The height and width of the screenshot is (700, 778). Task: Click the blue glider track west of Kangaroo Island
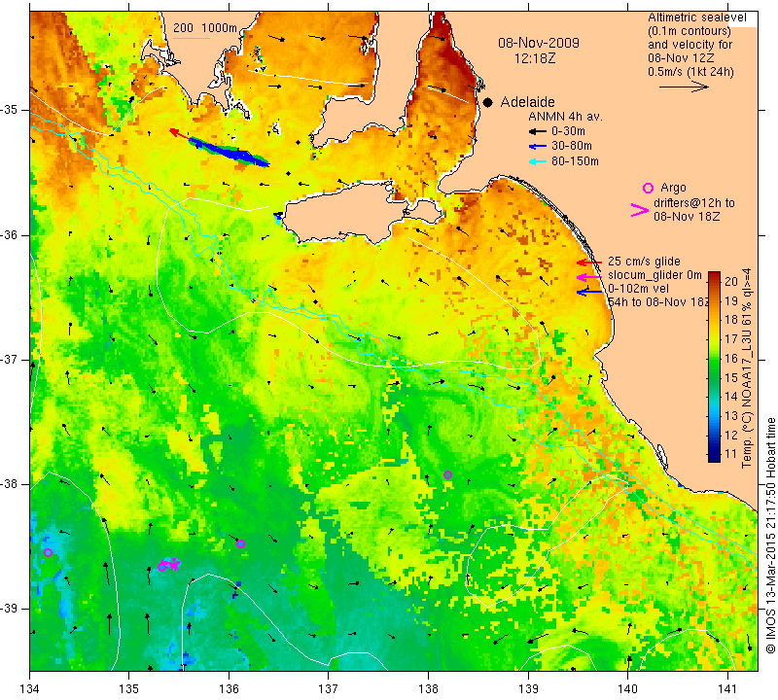click(x=230, y=152)
